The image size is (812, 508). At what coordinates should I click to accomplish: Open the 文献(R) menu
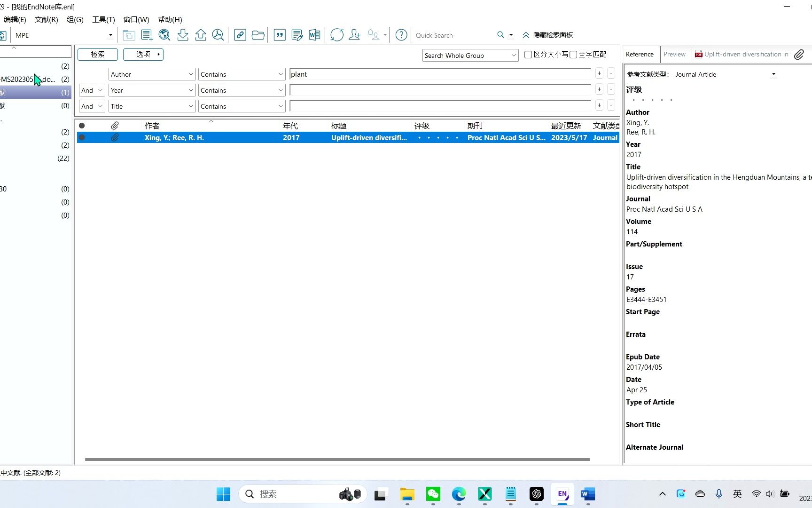click(x=46, y=19)
